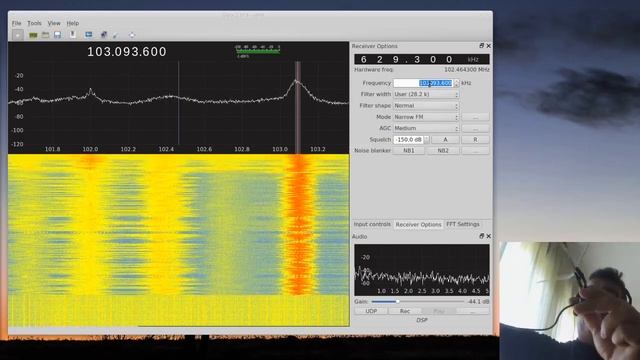Open the Mode dropdown showing Narrow FM
The width and height of the screenshot is (640, 360).
click(x=426, y=117)
